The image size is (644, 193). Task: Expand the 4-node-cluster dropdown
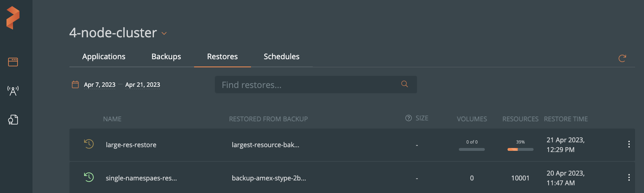pos(164,33)
